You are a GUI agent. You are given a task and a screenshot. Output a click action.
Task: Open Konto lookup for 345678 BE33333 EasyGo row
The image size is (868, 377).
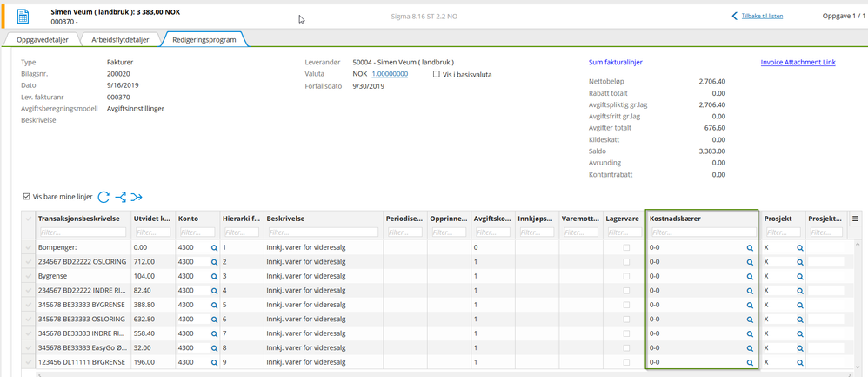point(214,347)
